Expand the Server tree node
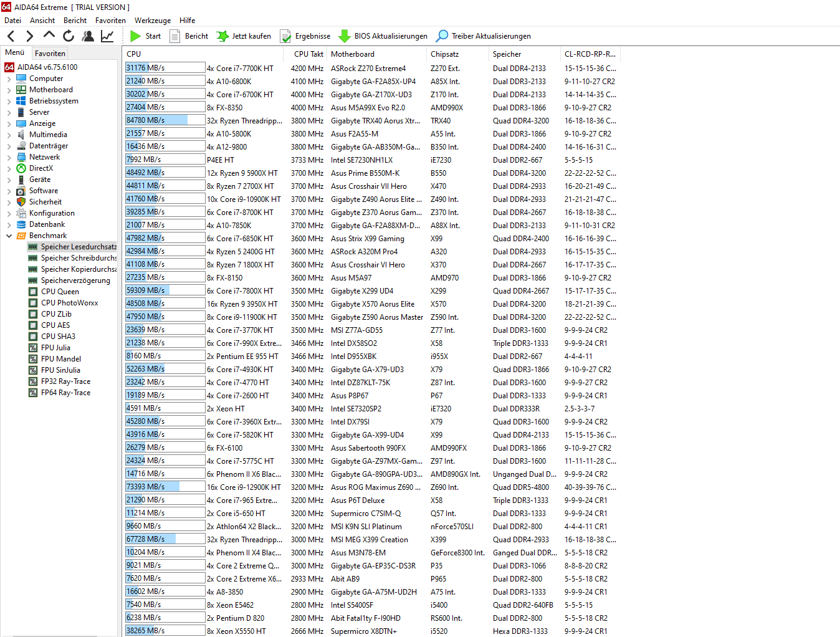 (9, 112)
